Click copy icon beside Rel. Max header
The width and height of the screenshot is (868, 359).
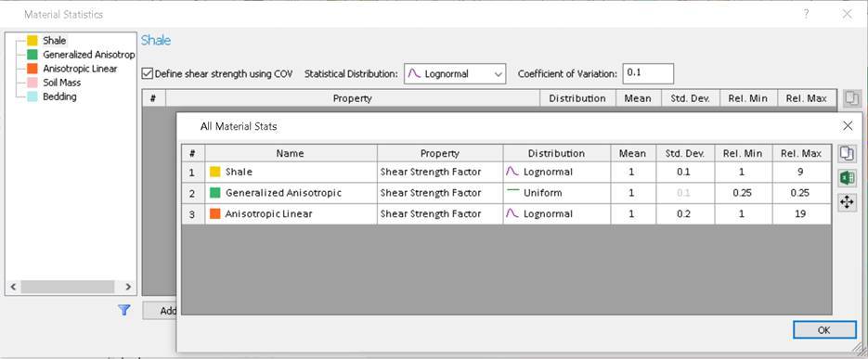[852, 98]
